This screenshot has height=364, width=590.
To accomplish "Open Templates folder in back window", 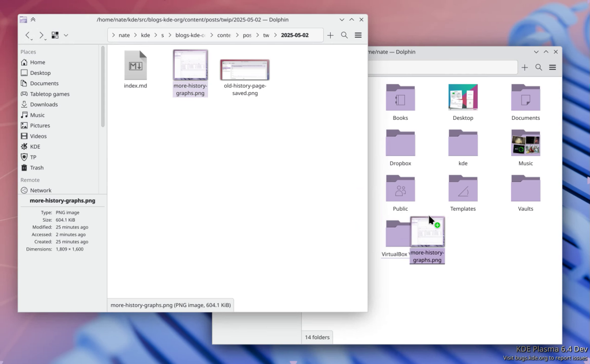I will point(463,194).
